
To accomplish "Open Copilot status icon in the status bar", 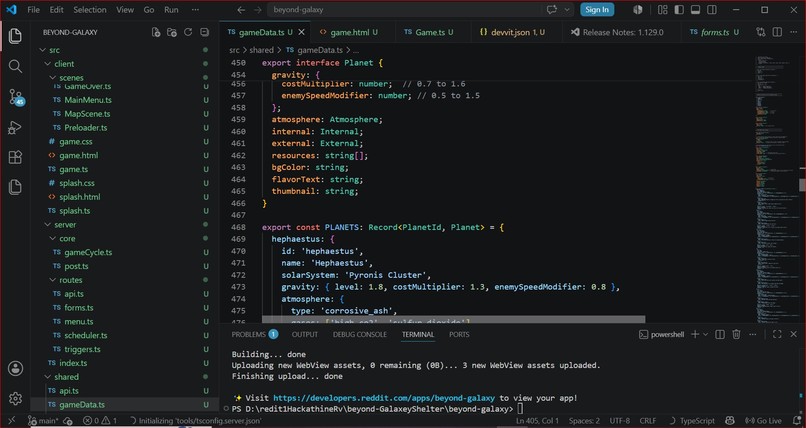I will click(730, 421).
